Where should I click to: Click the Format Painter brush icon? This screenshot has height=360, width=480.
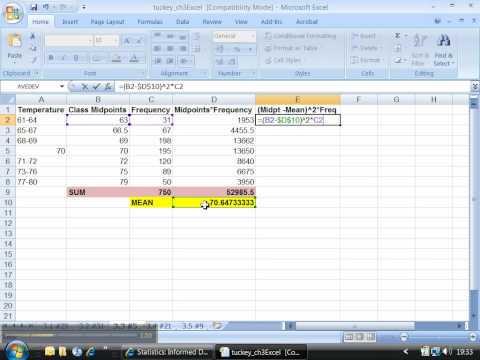33,60
